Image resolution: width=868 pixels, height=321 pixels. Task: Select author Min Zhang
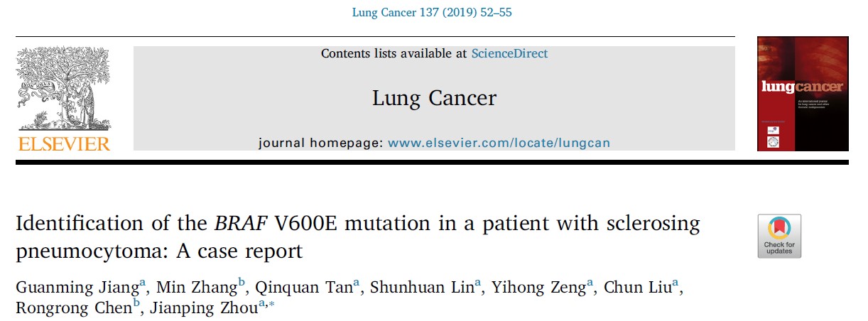192,288
